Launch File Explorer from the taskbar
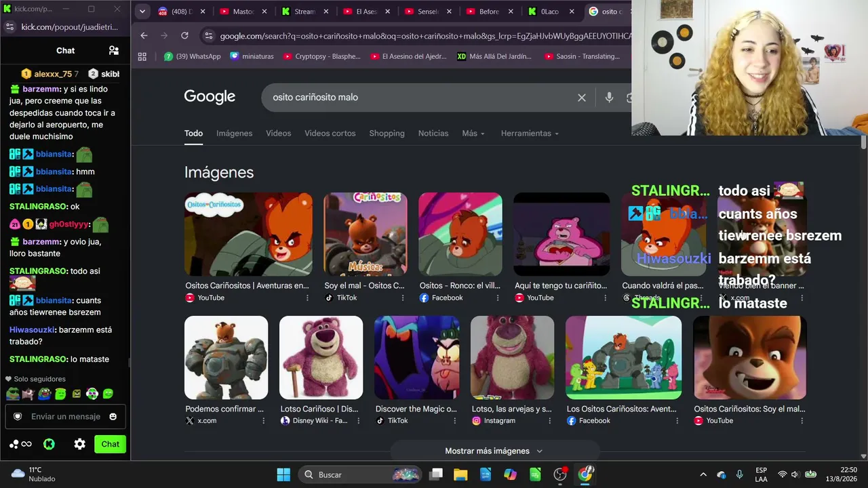Image resolution: width=868 pixels, height=488 pixels. click(460, 474)
